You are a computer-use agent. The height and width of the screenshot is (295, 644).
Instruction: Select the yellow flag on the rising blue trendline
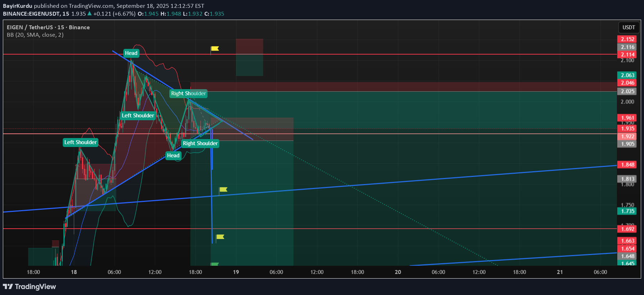(x=223, y=189)
